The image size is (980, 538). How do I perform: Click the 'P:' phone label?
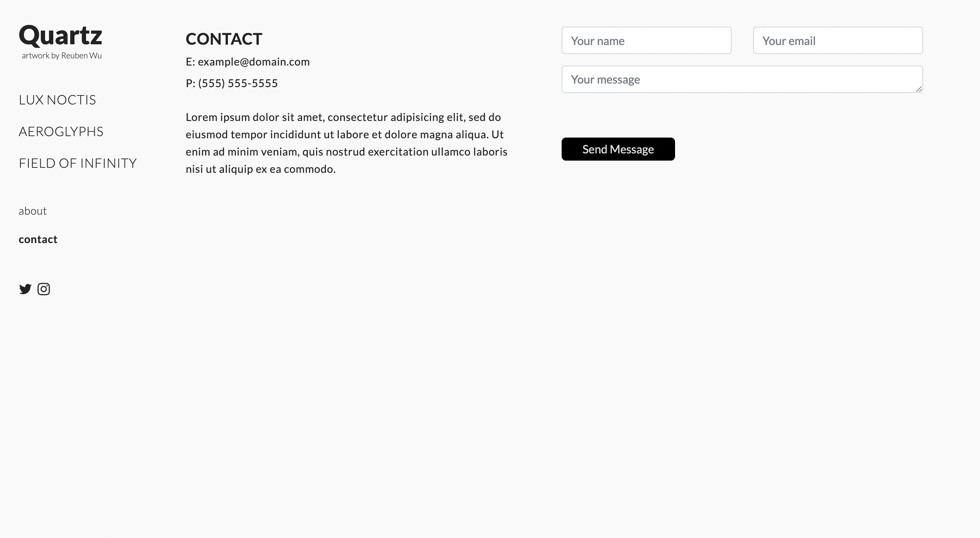click(190, 83)
